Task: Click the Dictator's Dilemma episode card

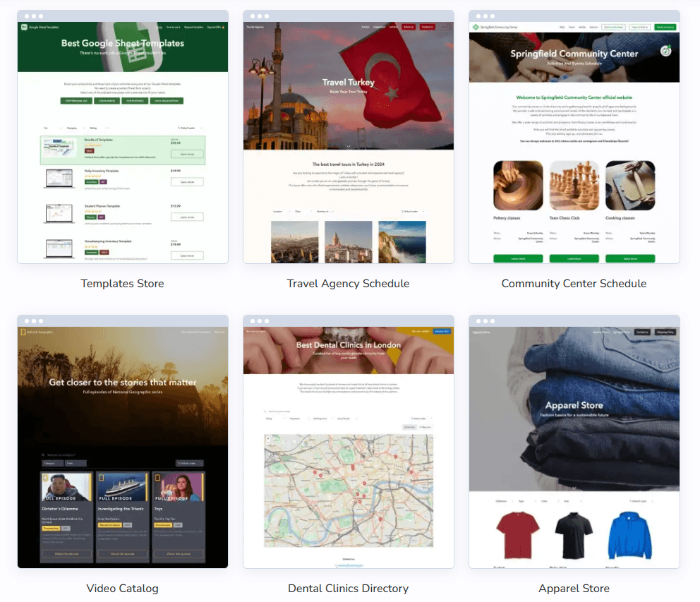Action: pos(67,517)
